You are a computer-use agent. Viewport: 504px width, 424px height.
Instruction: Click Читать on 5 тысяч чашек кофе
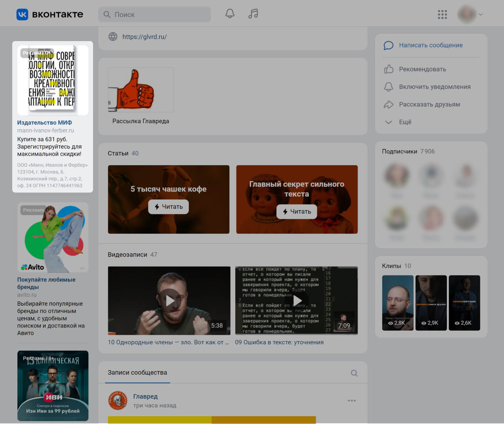click(x=169, y=207)
